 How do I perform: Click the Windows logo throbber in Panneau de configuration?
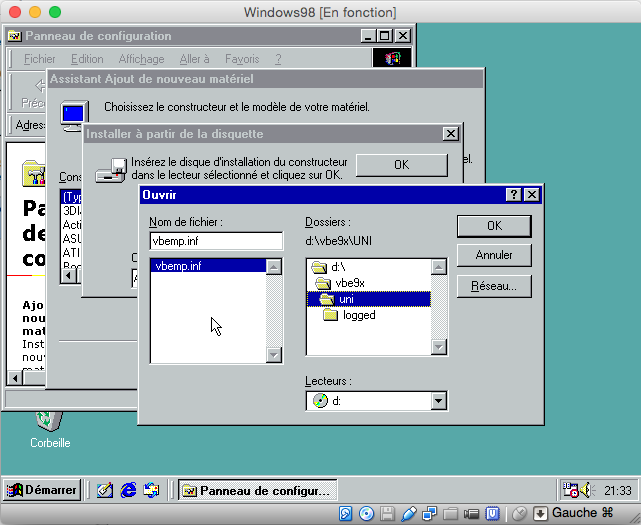[392, 58]
